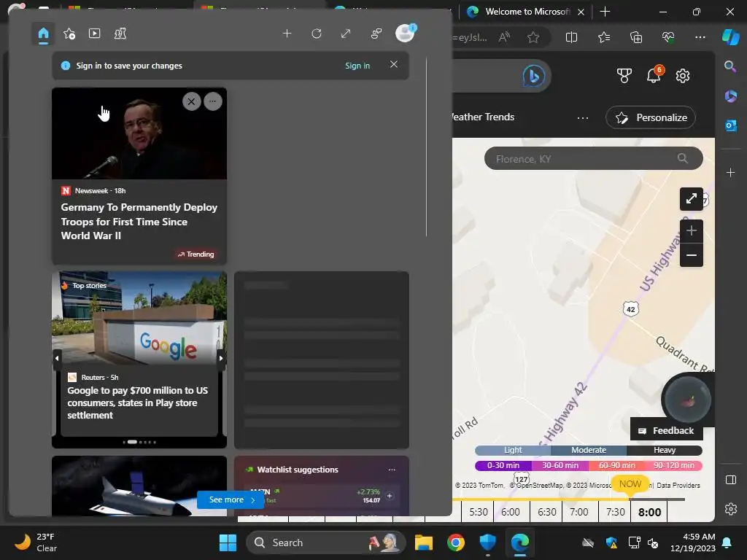Viewport: 747px width, 560px height.
Task: Click the See more button
Action: 231,499
